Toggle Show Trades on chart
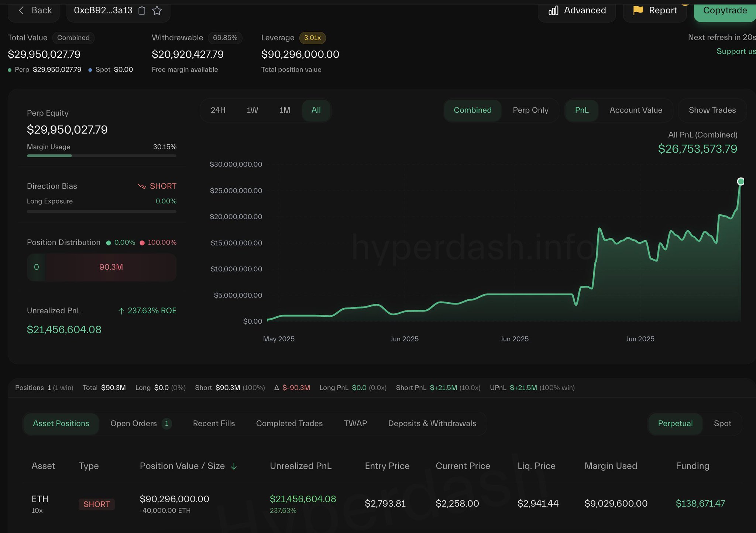 click(712, 110)
